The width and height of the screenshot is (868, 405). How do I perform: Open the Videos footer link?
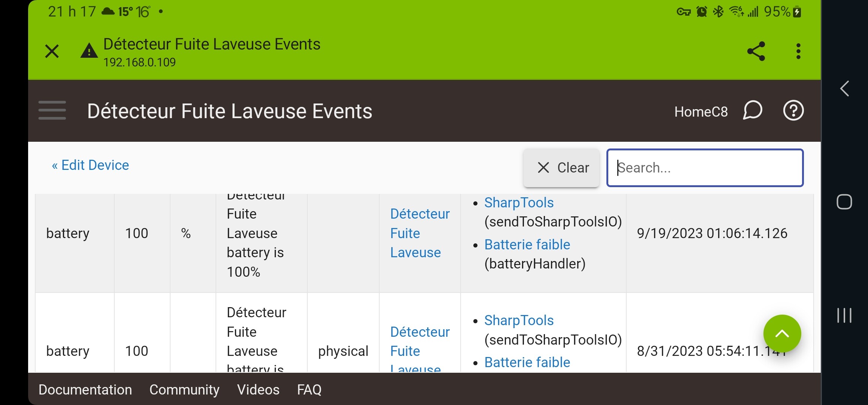258,390
